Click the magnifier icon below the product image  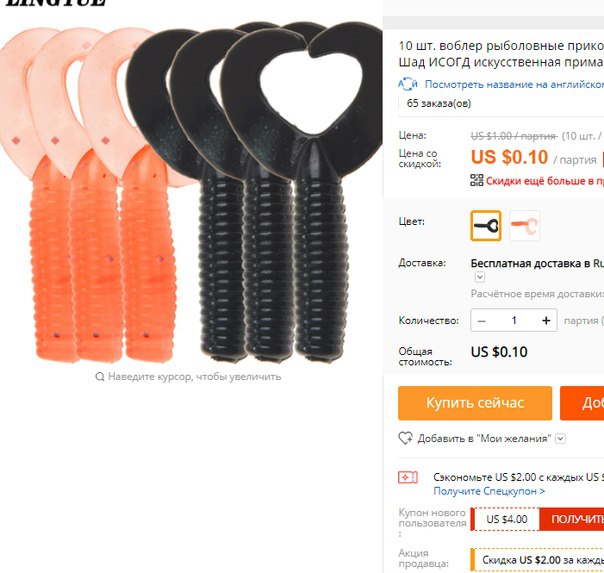tap(100, 377)
